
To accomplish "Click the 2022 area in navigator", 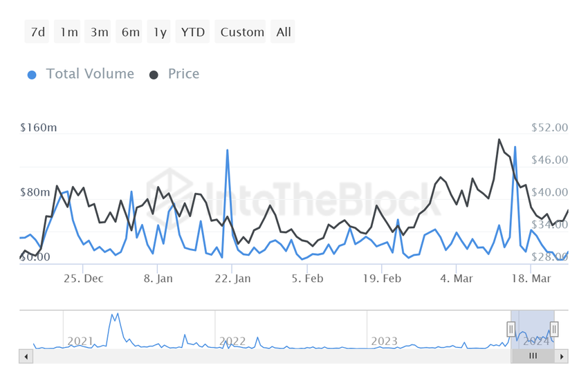I will (x=232, y=341).
